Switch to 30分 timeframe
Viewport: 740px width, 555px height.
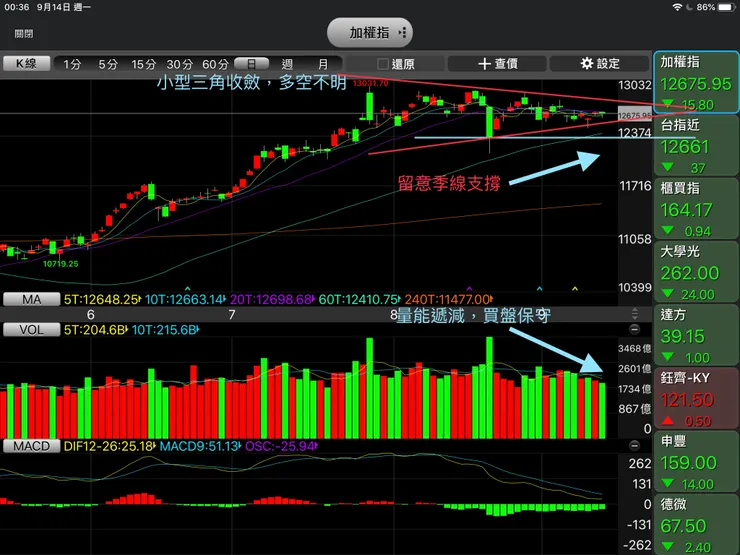pos(179,64)
